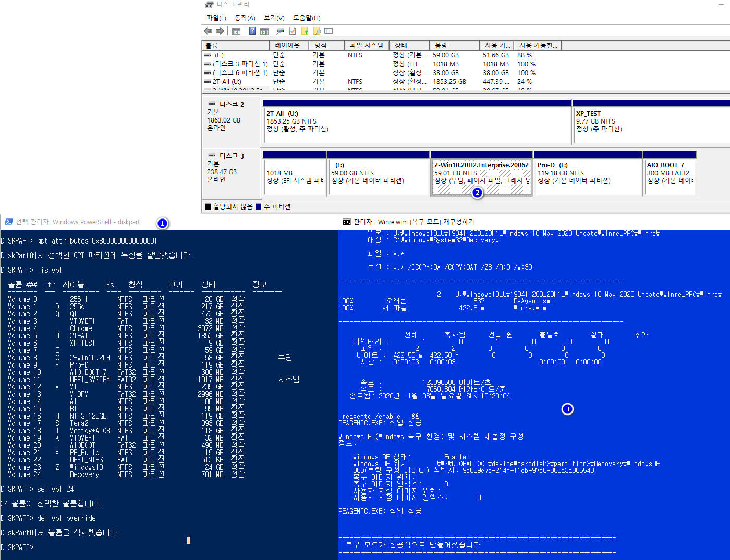Screen dimensions: 730x560
Task: Select the 2-Win10.20H2.Enterprise partition block
Action: click(482, 174)
